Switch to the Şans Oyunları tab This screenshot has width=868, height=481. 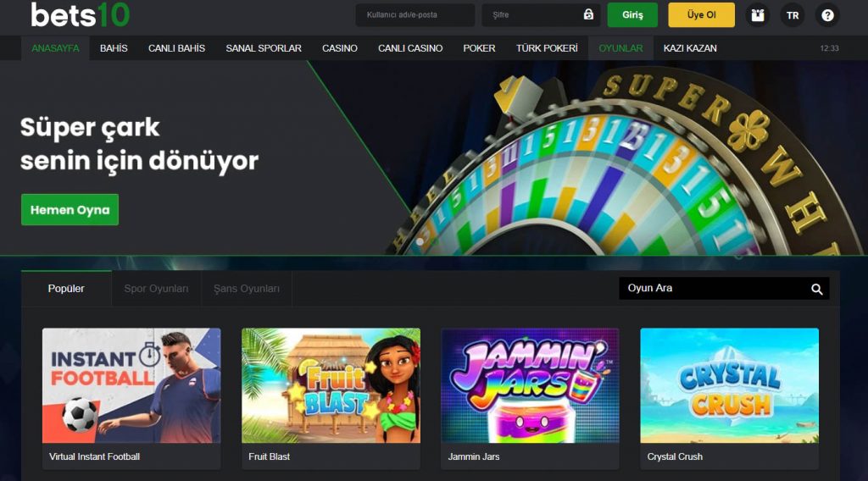point(247,289)
